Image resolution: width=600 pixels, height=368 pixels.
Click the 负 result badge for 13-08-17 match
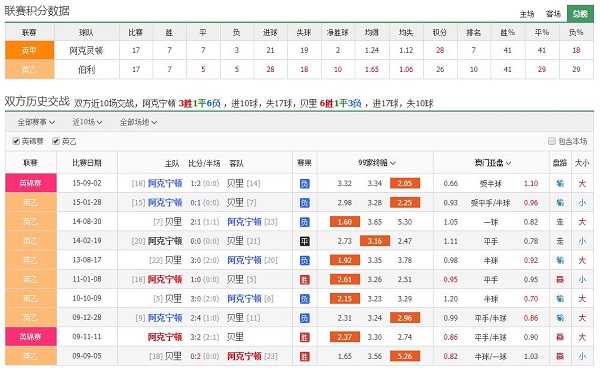(x=304, y=261)
